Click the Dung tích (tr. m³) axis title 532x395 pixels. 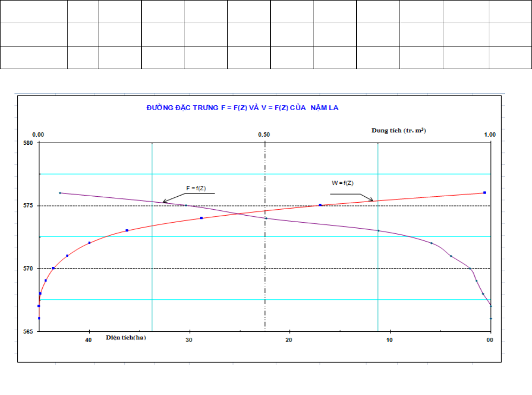tap(398, 131)
